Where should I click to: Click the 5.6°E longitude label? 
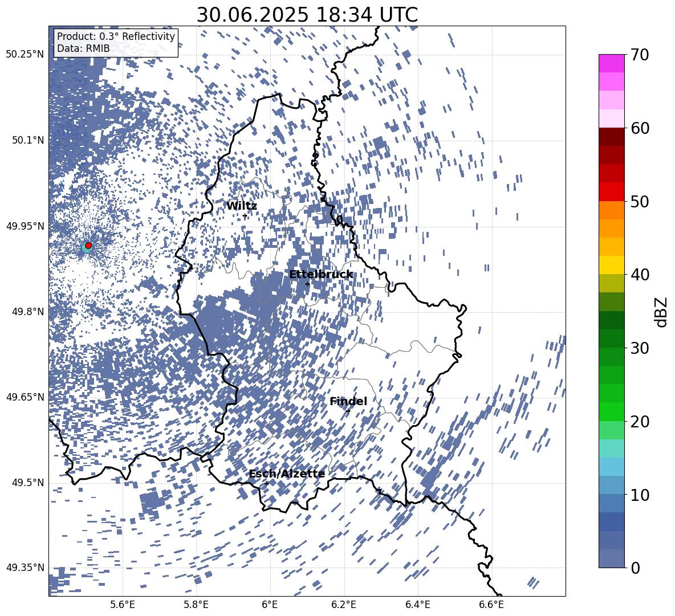pyautogui.click(x=123, y=605)
